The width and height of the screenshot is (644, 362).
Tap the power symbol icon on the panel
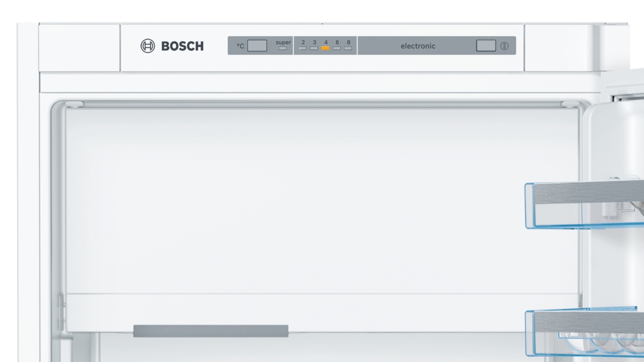tap(504, 46)
